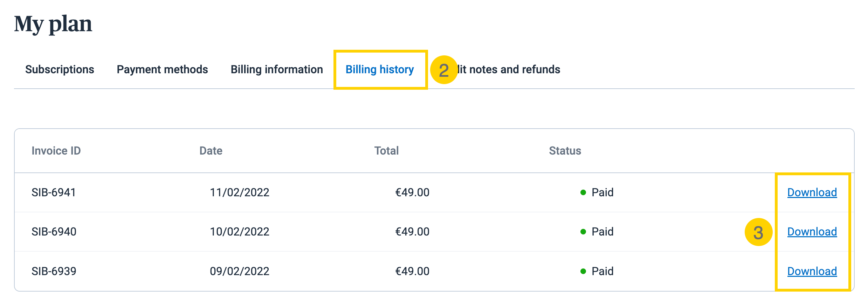Click the green Paid dot for SIB-6939

point(583,271)
